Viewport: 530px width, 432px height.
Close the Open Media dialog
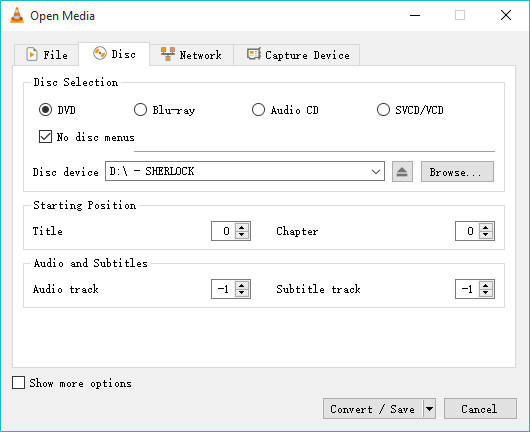[506, 15]
